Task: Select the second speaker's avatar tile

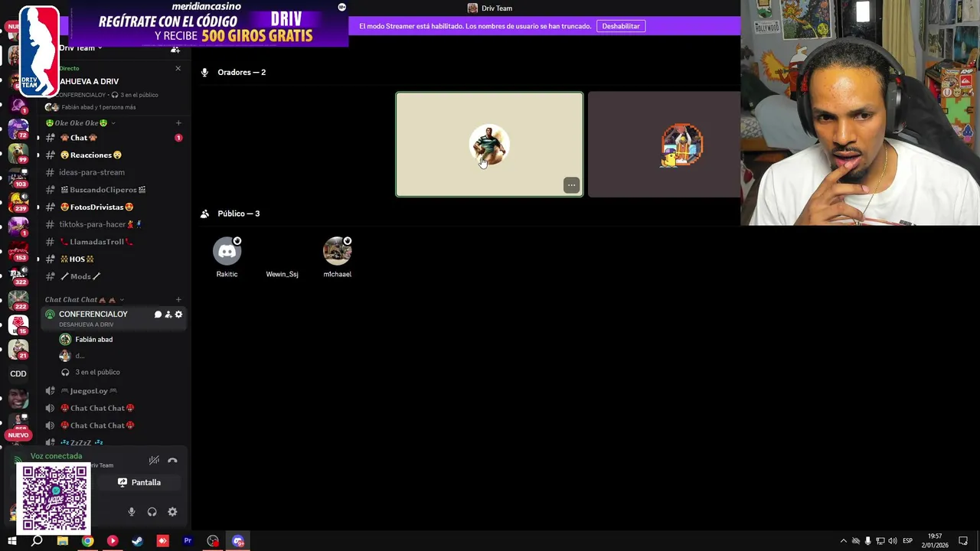Action: (665, 145)
